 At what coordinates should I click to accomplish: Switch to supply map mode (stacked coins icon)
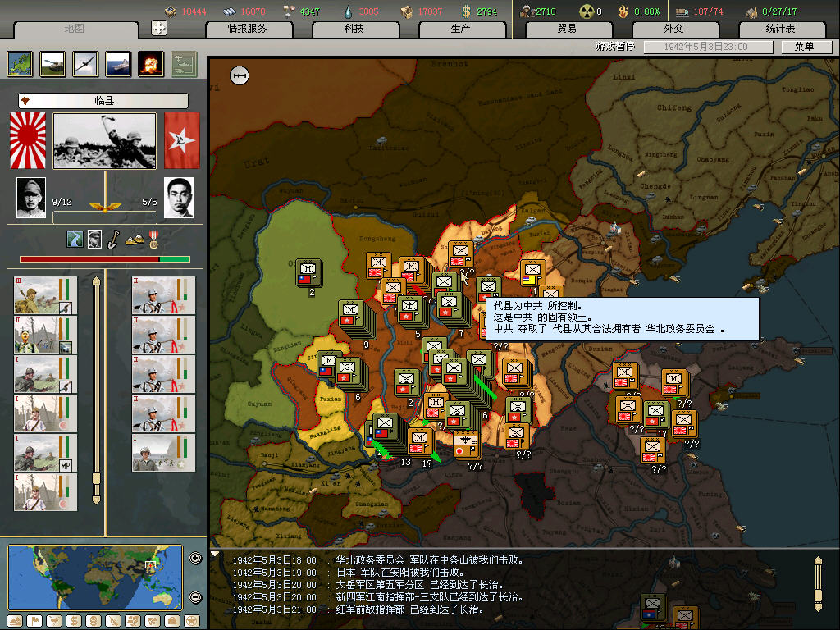click(94, 621)
